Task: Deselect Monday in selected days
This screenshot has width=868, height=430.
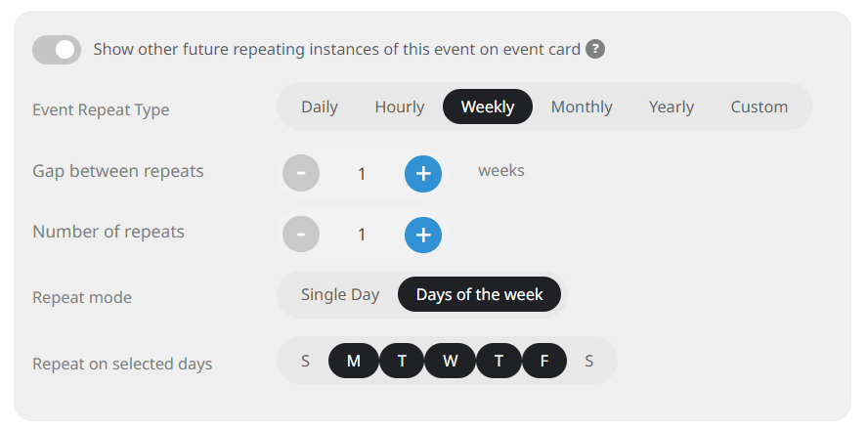Action: coord(353,361)
